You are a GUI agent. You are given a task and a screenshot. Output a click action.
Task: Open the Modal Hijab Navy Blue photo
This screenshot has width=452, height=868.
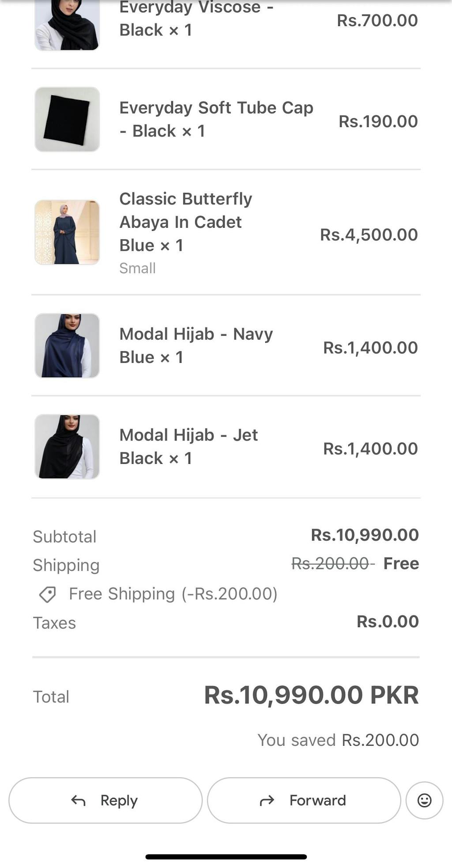click(x=67, y=346)
